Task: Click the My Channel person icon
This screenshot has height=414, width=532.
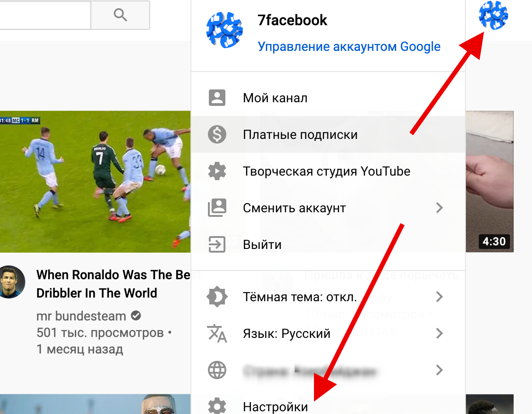Action: pos(217,98)
